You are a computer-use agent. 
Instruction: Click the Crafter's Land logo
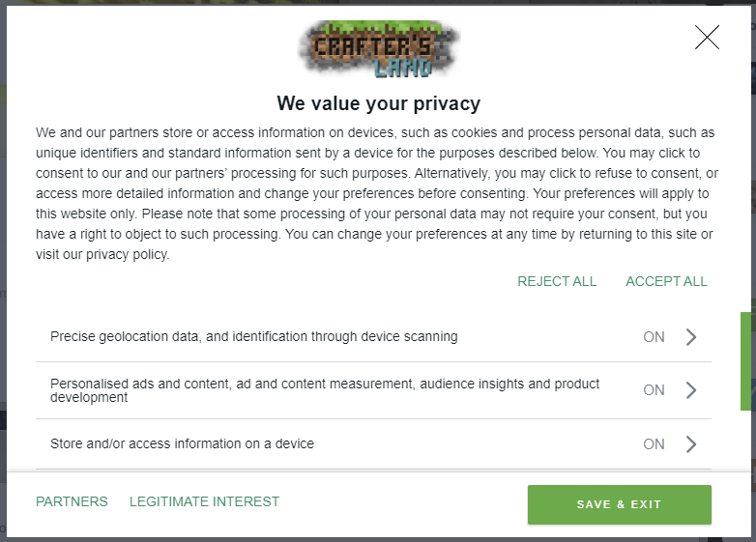click(378, 49)
